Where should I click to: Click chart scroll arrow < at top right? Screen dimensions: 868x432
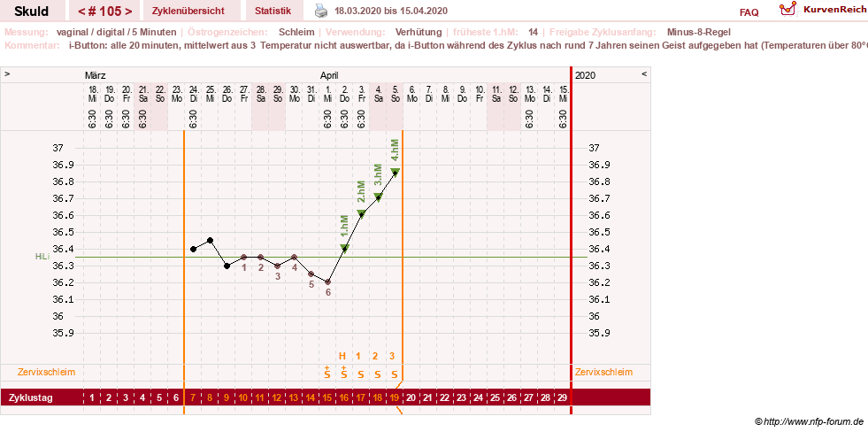[644, 73]
